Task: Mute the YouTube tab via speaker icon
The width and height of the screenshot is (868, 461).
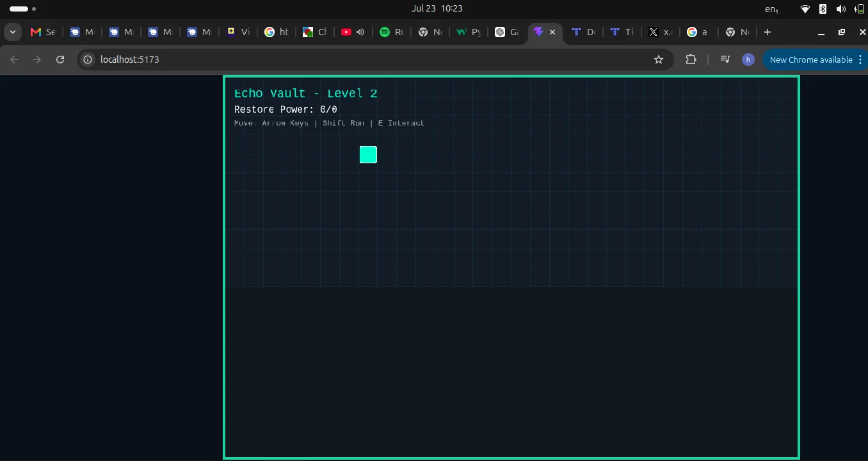Action: (360, 32)
